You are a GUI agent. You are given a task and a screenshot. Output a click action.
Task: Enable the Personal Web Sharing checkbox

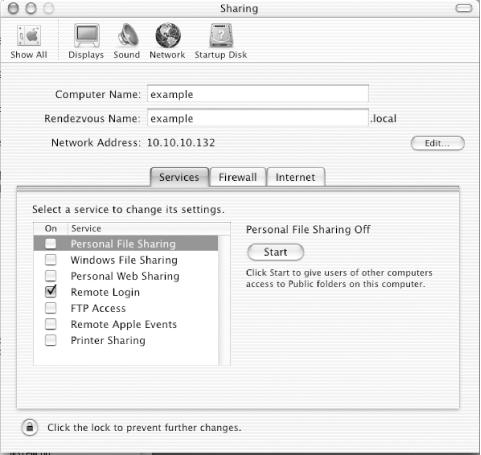pyautogui.click(x=51, y=276)
